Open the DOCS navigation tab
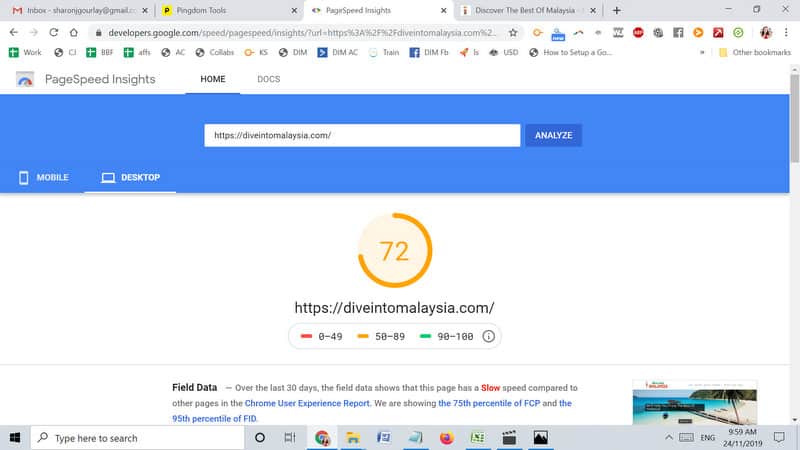 [268, 79]
